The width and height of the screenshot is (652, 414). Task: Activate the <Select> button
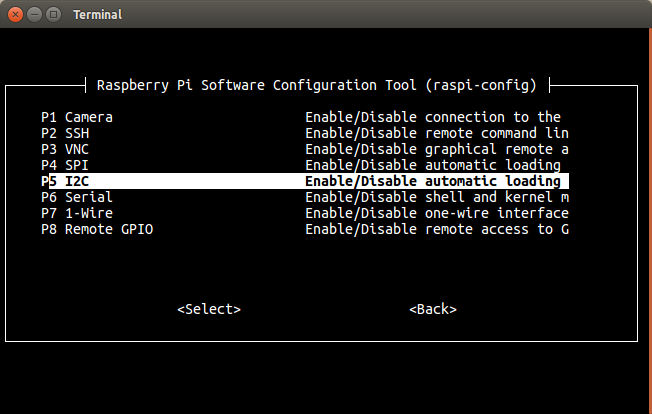209,309
